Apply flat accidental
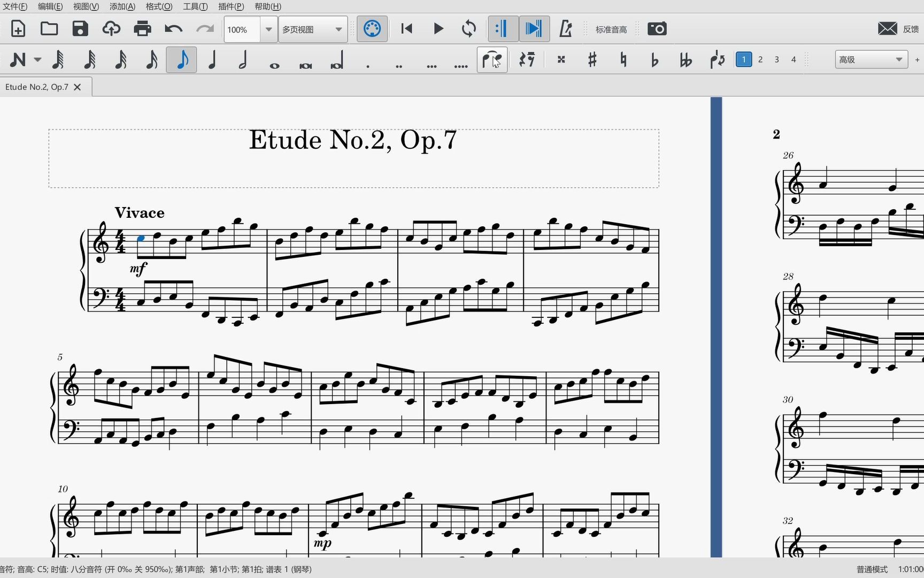Image resolution: width=924 pixels, height=578 pixels. tap(654, 60)
